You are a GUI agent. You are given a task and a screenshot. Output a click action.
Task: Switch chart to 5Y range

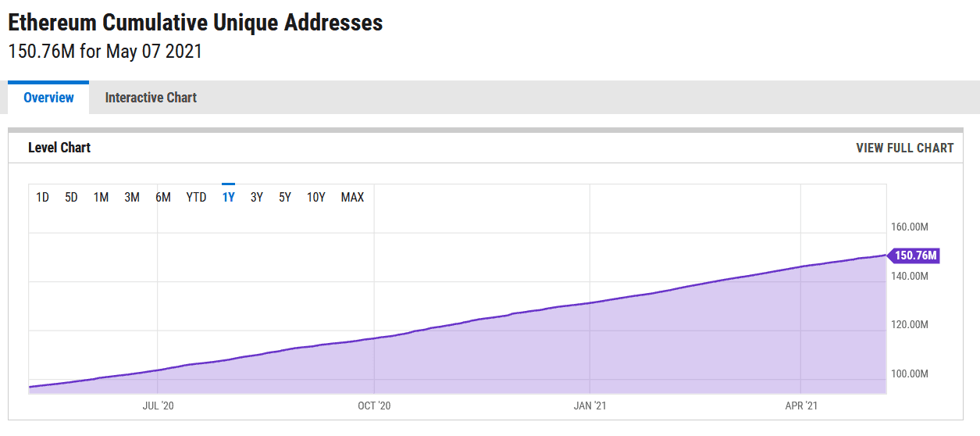click(285, 197)
